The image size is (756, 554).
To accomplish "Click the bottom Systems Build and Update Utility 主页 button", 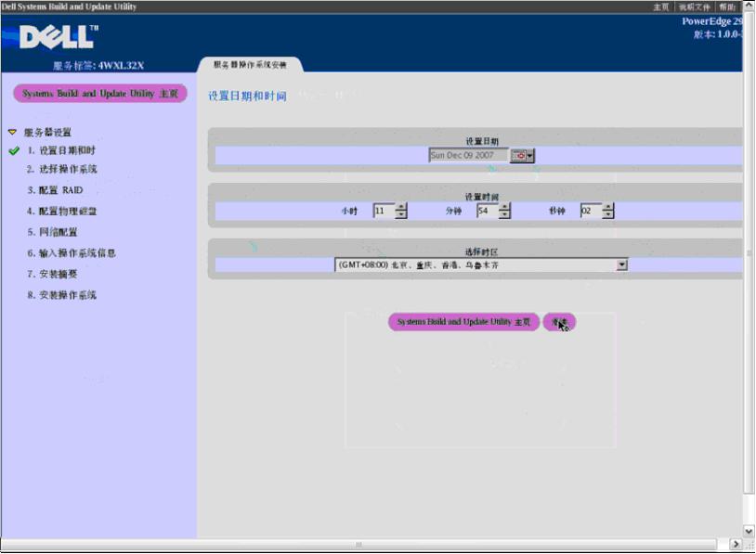I will [463, 322].
